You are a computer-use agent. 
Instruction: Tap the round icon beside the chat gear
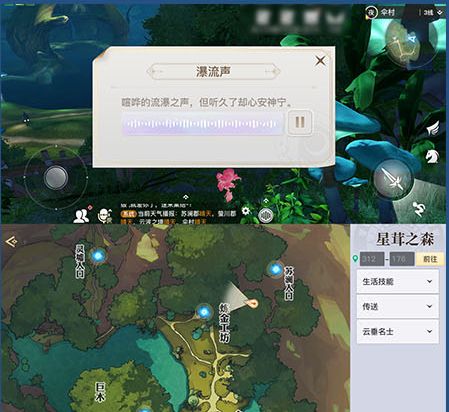266,216
